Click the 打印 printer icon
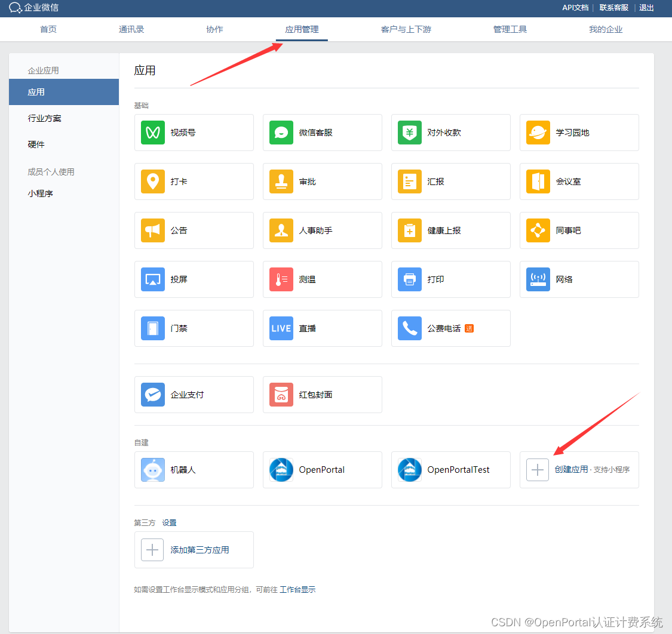Viewport: 672px width, 634px height. click(x=410, y=279)
